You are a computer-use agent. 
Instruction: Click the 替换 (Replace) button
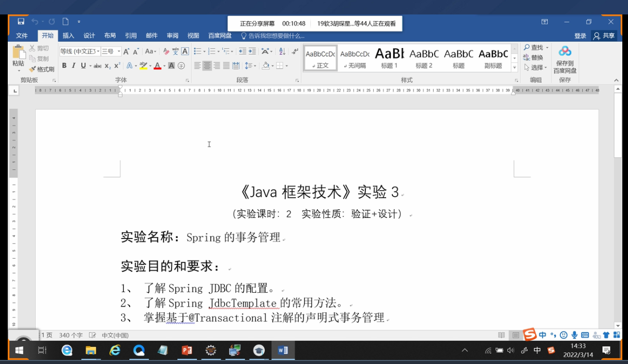coord(533,57)
